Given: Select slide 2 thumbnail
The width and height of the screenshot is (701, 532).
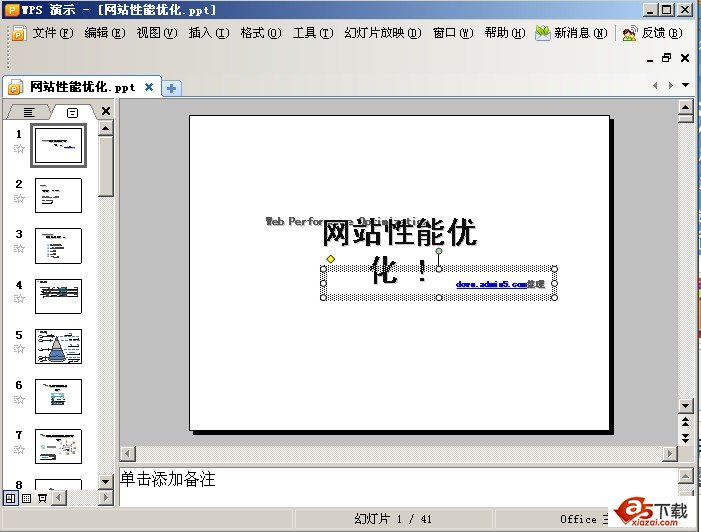Looking at the screenshot, I should pyautogui.click(x=59, y=195).
